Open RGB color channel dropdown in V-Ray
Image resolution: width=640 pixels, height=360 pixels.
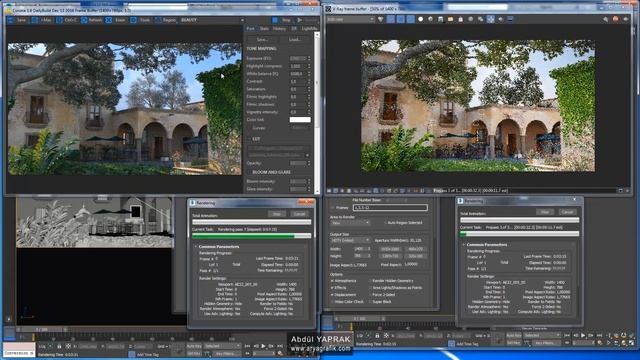(x=350, y=19)
